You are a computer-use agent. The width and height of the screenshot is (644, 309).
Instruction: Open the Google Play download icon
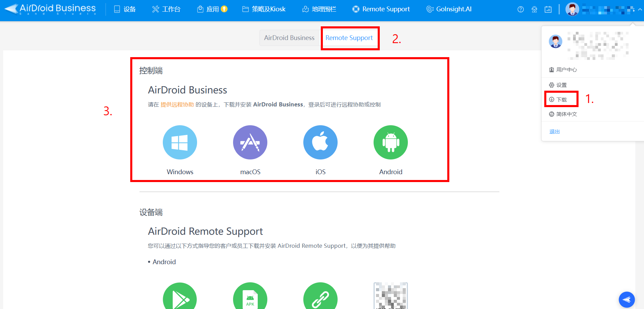[x=180, y=296]
